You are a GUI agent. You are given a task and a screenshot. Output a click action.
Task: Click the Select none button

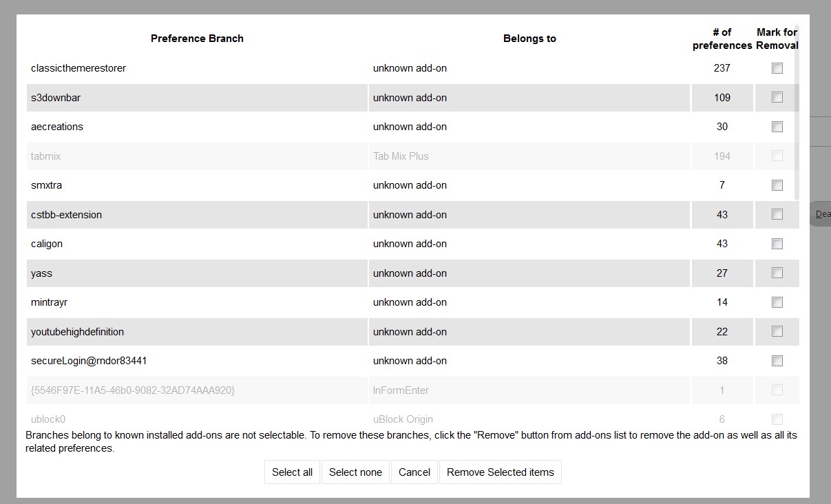355,472
